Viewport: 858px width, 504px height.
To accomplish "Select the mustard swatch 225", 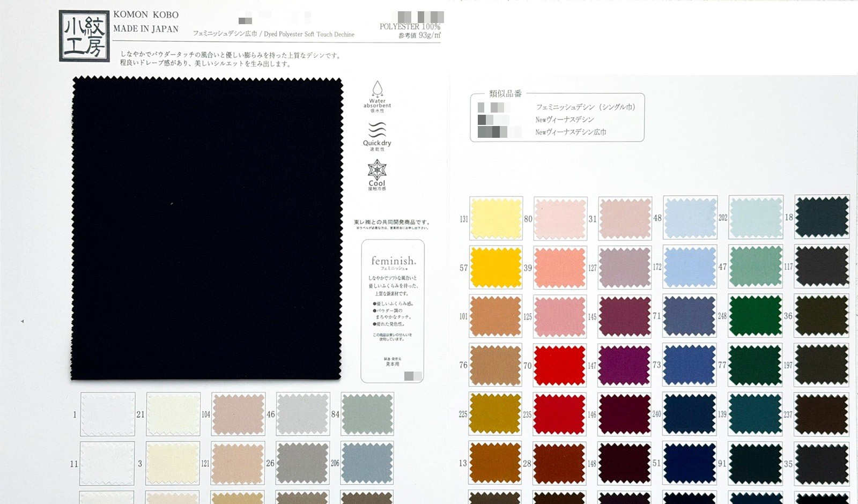I will [495, 413].
